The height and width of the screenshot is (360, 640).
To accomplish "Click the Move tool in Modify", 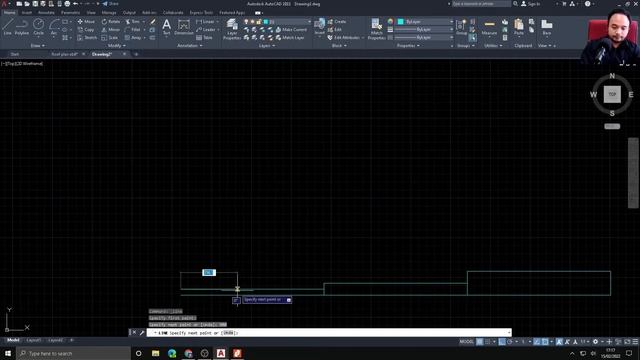I will [86, 22].
